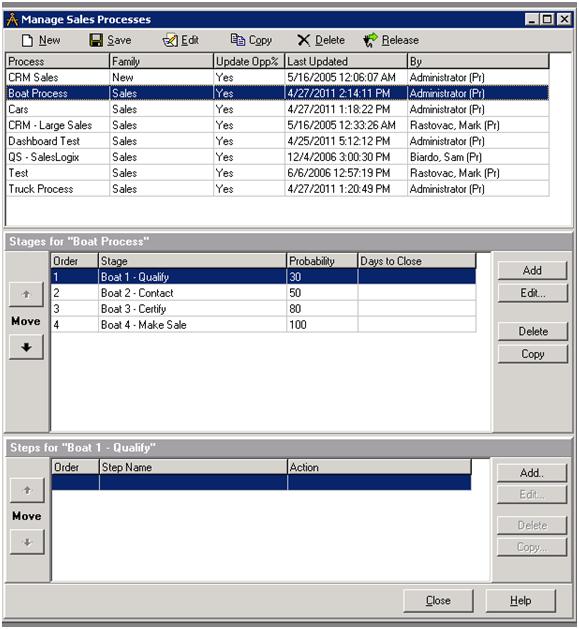Click the Stage column header in the Stages grid

tap(192, 261)
